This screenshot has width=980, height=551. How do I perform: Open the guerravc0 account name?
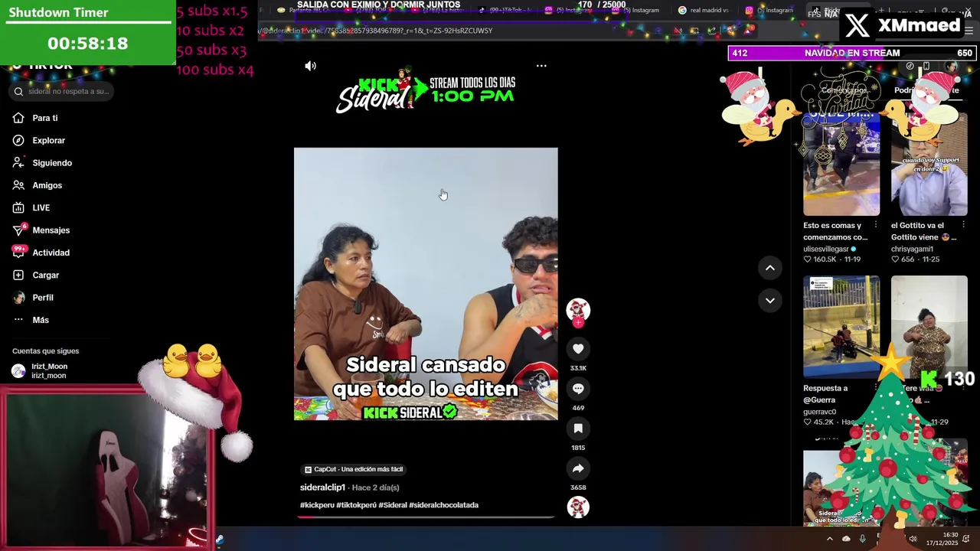tap(820, 412)
